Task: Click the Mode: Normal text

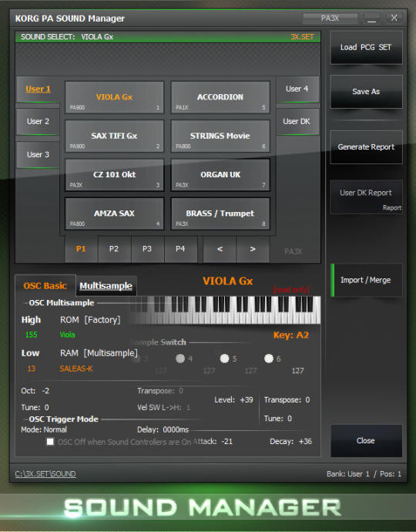Action: [44, 430]
